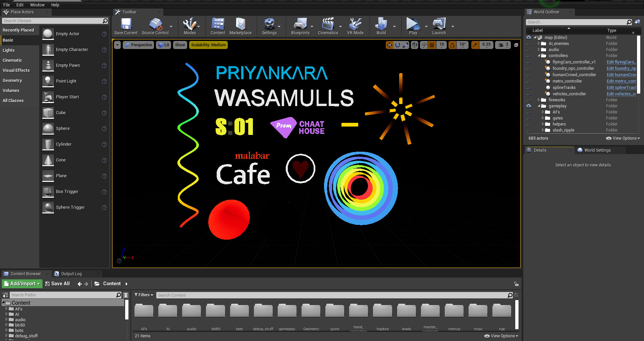Click the search magnifier in Place Actors
The height and width of the screenshot is (341, 644).
(105, 21)
